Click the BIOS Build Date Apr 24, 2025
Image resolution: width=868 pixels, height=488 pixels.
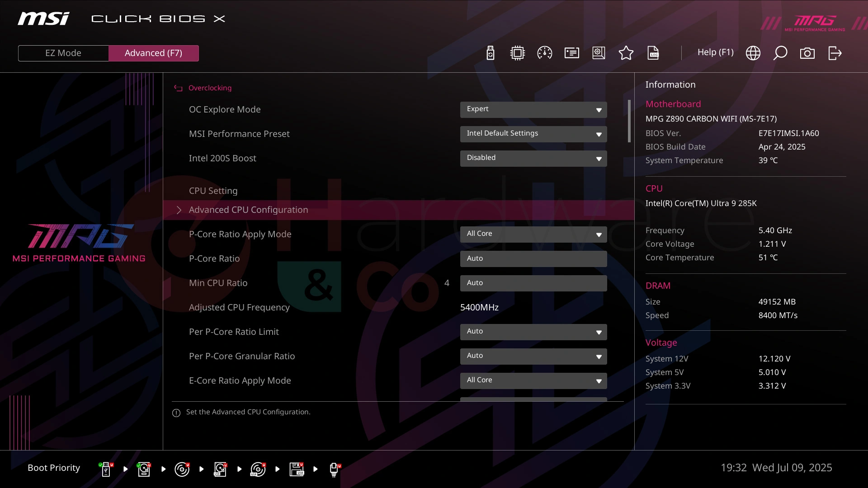[782, 147]
